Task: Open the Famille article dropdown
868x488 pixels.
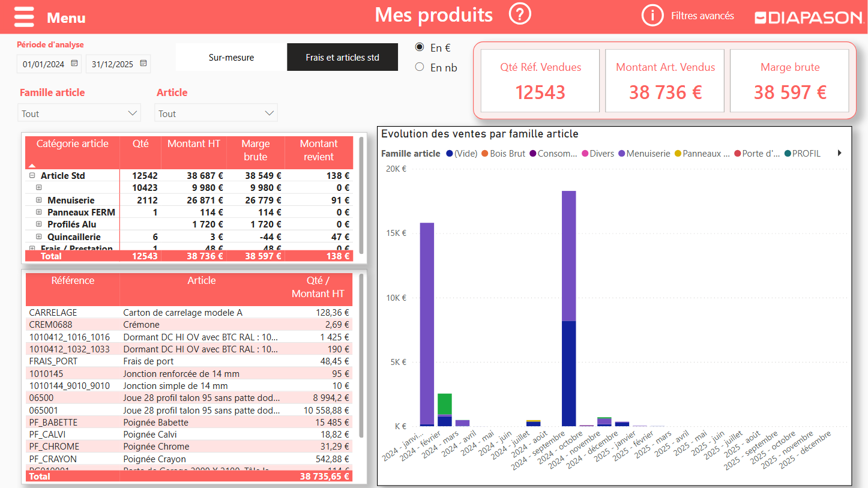Action: (x=79, y=113)
